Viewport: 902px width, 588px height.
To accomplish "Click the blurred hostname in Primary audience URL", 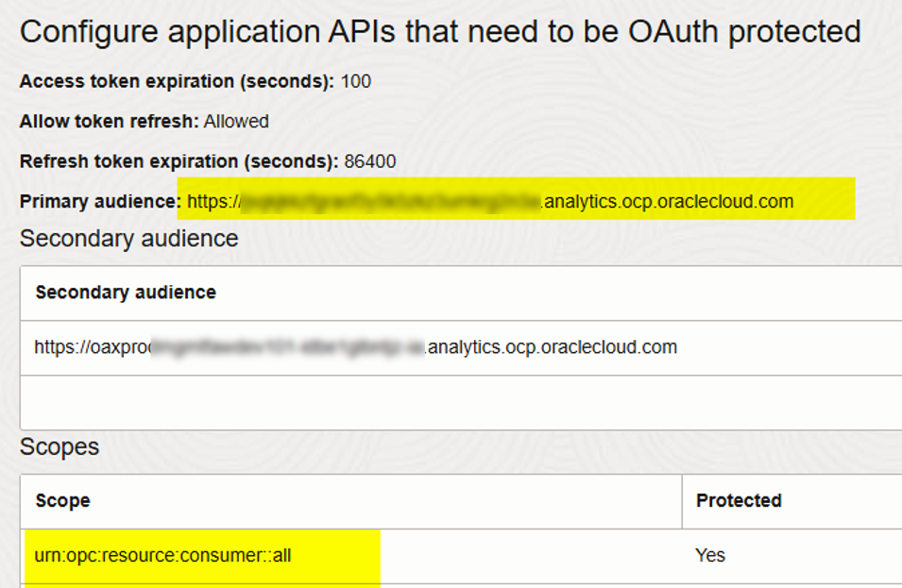I will 392,201.
